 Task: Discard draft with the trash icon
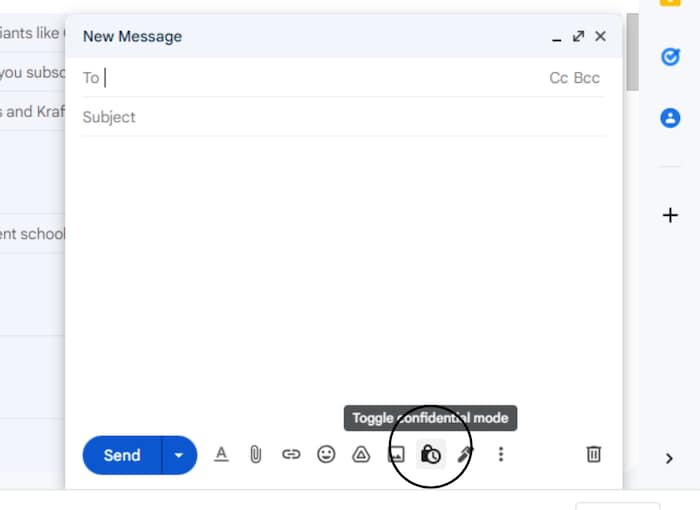tap(593, 454)
